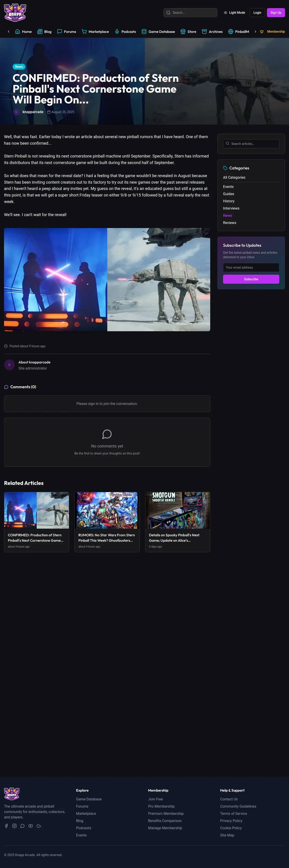
Task: Click the purple Subscribe button
Action: click(x=251, y=279)
